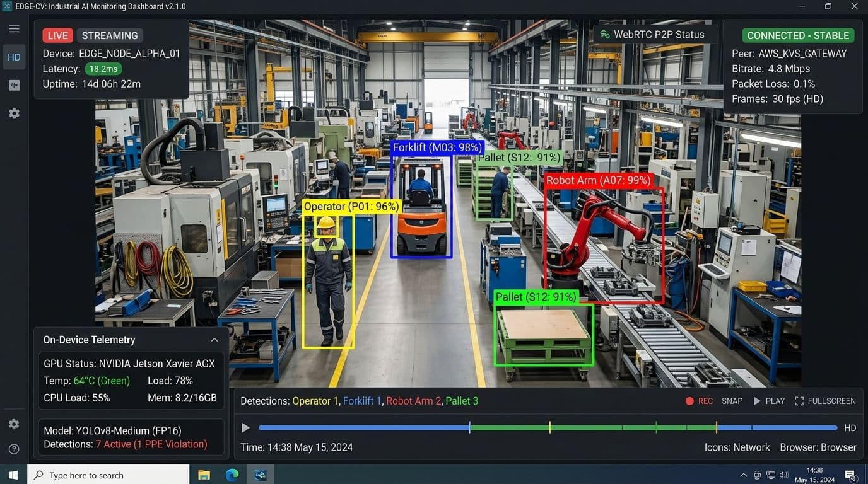Screen dimensions: 868x484
Task: Click the PLAY control next to SNAP
Action: pos(769,401)
